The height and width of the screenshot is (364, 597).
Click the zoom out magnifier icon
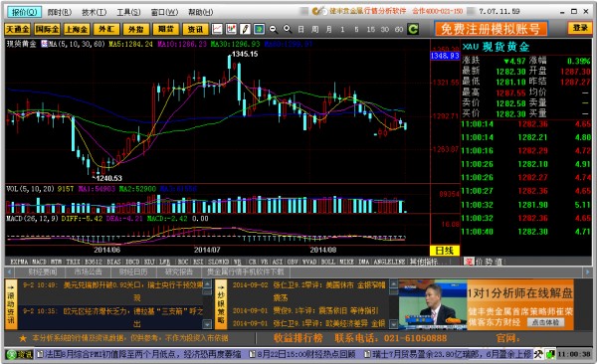(273, 29)
